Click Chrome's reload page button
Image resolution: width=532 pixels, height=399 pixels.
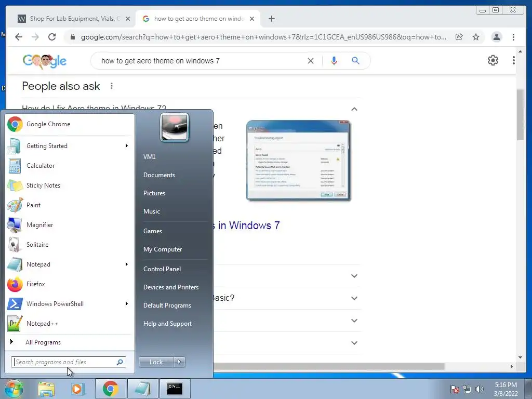click(52, 37)
